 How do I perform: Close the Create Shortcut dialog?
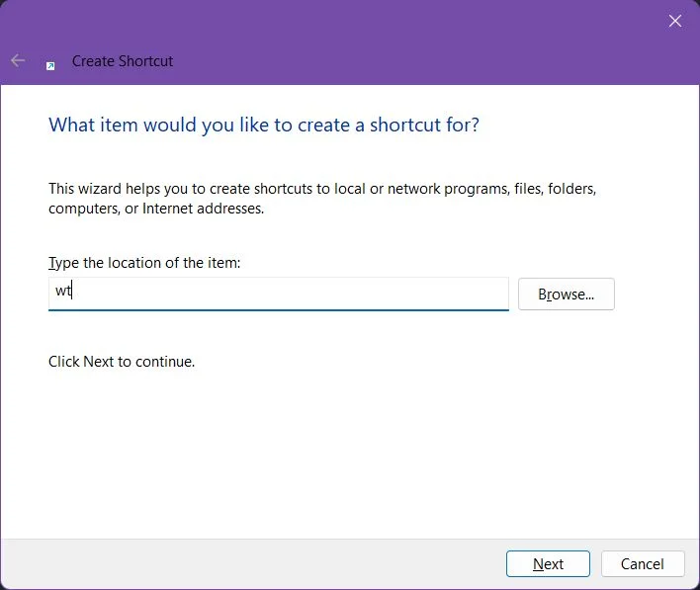[674, 21]
